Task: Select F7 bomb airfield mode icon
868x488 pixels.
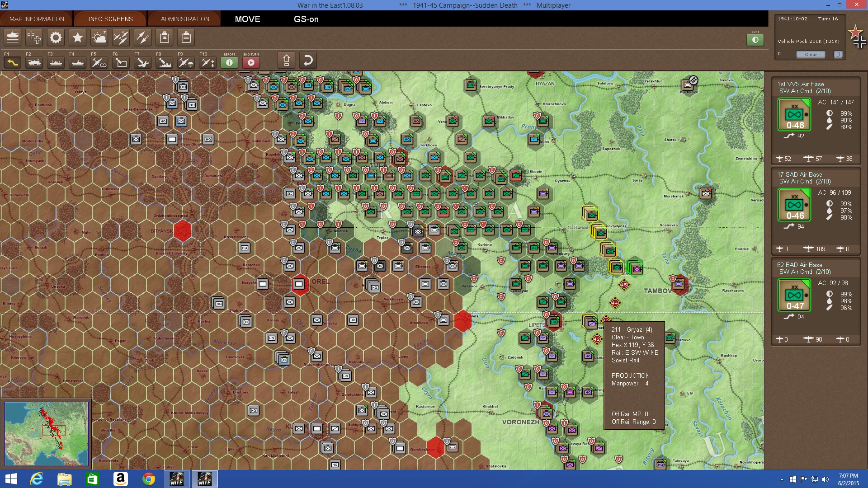Action: 142,62
